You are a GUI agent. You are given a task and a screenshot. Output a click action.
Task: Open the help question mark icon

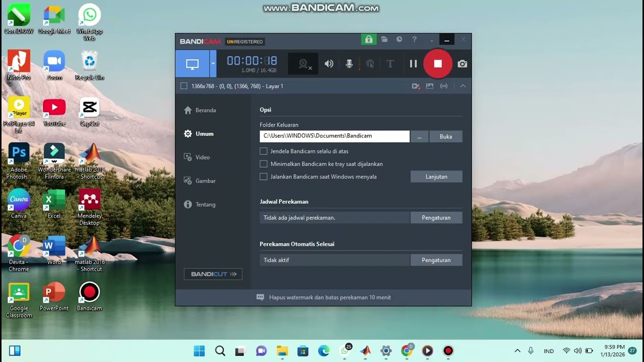[415, 39]
